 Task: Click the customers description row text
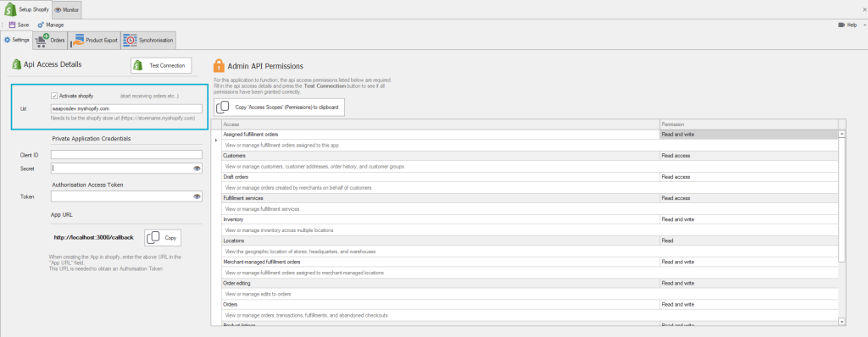(x=314, y=167)
